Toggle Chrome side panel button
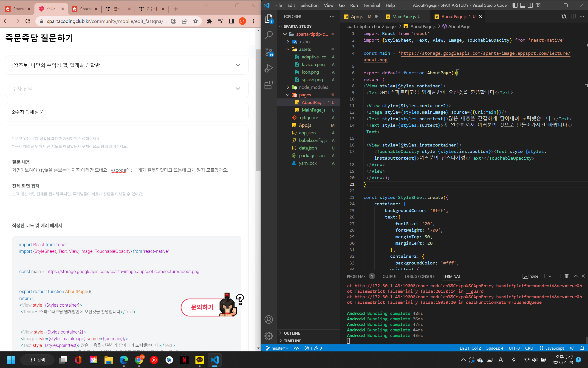This screenshot has height=368, width=588. (x=231, y=21)
